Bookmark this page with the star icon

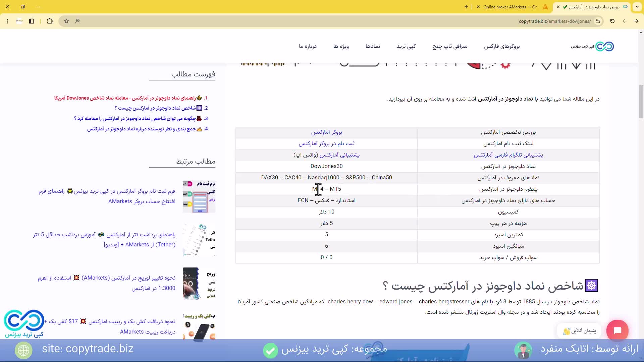coord(66,21)
